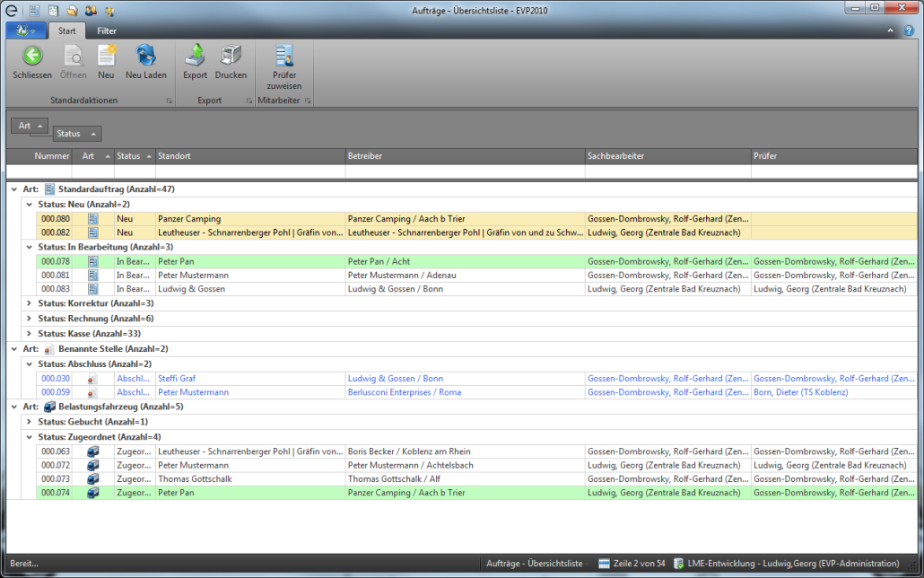Sort by the Nummer column header

click(x=39, y=156)
